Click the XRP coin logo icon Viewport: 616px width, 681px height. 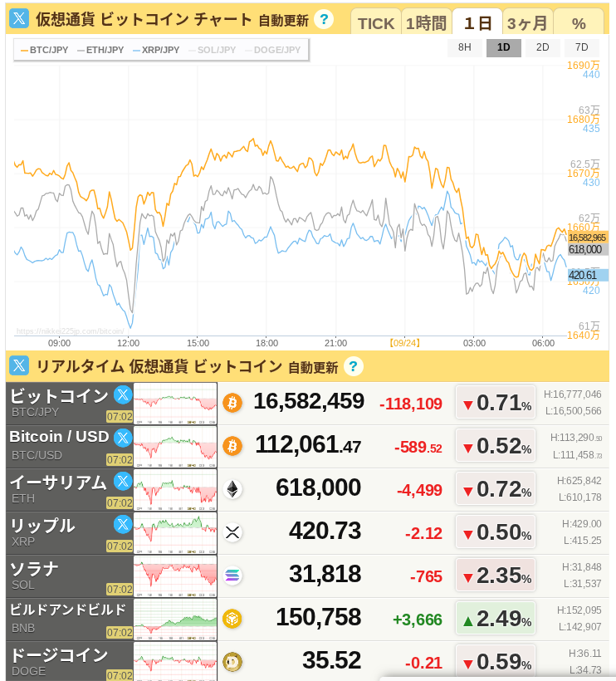point(232,532)
